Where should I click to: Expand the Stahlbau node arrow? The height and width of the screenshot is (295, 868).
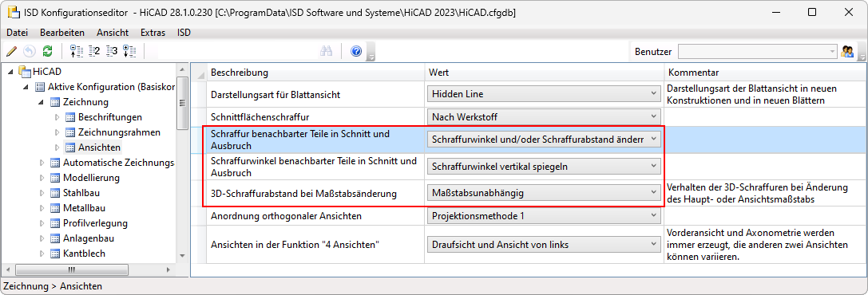click(x=42, y=194)
